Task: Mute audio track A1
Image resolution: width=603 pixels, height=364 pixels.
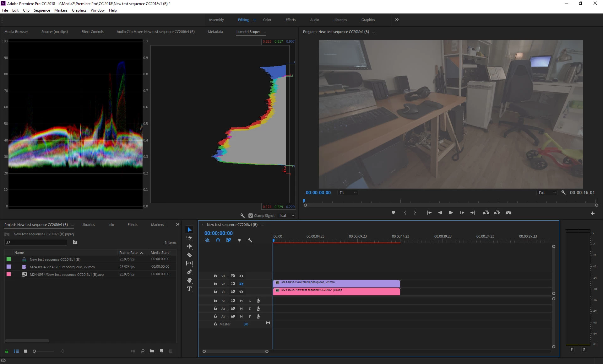Action: click(x=241, y=301)
